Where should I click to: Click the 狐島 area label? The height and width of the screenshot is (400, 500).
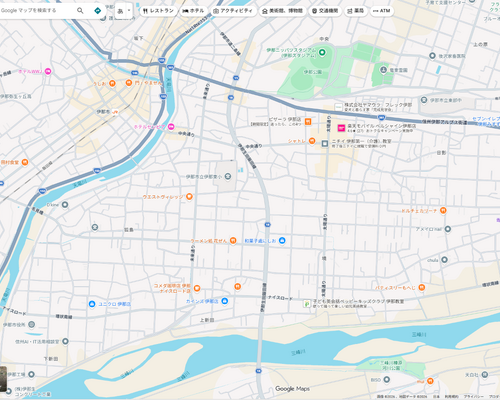(129, 230)
